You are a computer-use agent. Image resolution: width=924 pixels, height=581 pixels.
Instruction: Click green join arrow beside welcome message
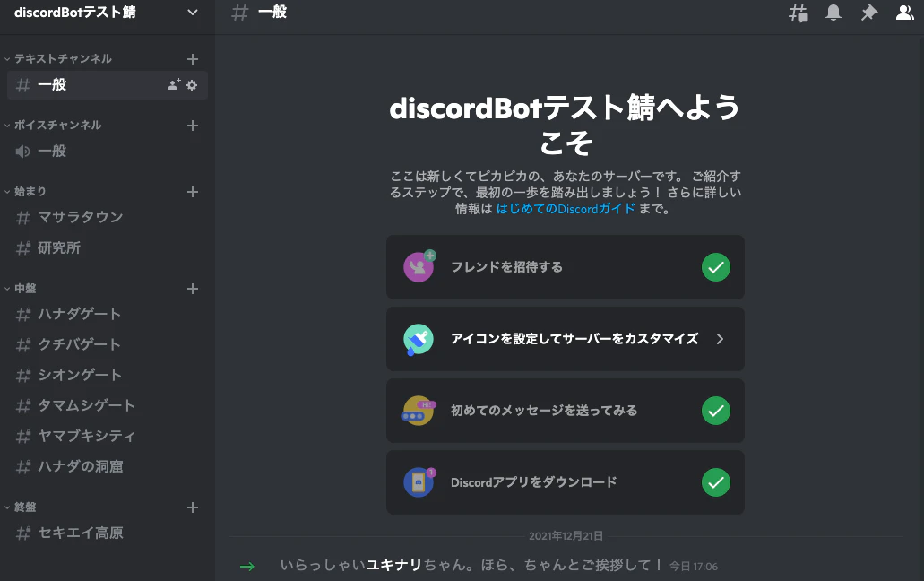coord(247,567)
